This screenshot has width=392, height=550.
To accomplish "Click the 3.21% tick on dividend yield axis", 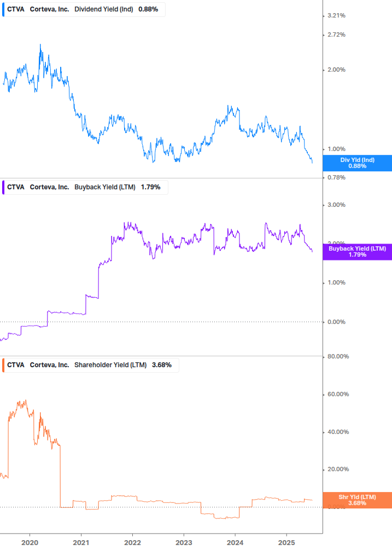I will click(336, 15).
